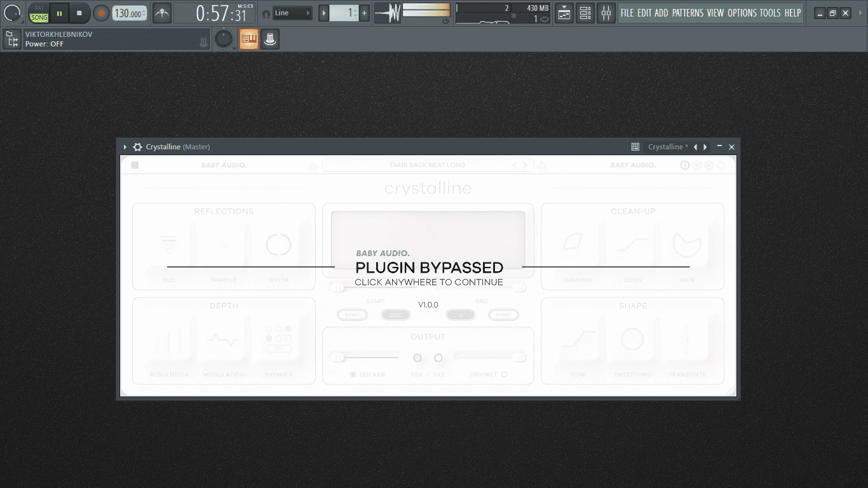The image size is (868, 488).
Task: Toggle the END SYNC button
Action: (x=503, y=315)
